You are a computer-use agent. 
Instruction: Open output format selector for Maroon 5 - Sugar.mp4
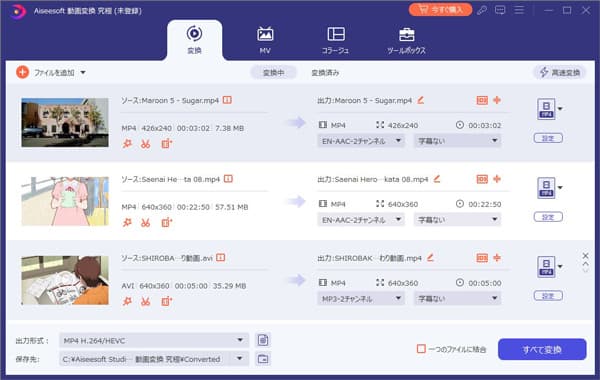(x=550, y=109)
